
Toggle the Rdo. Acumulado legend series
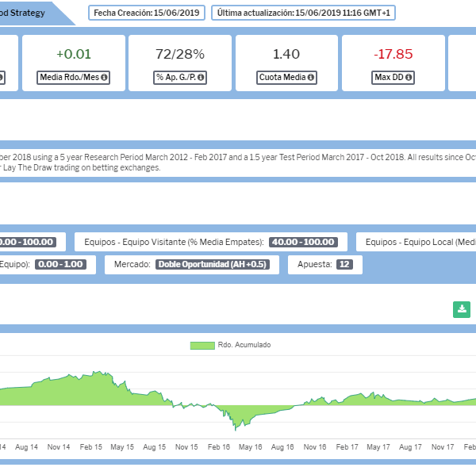point(244,345)
